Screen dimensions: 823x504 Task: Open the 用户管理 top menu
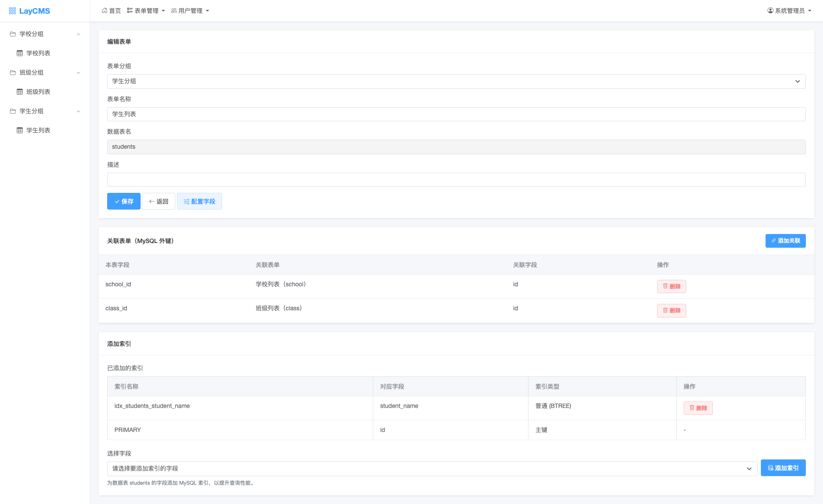(x=190, y=11)
